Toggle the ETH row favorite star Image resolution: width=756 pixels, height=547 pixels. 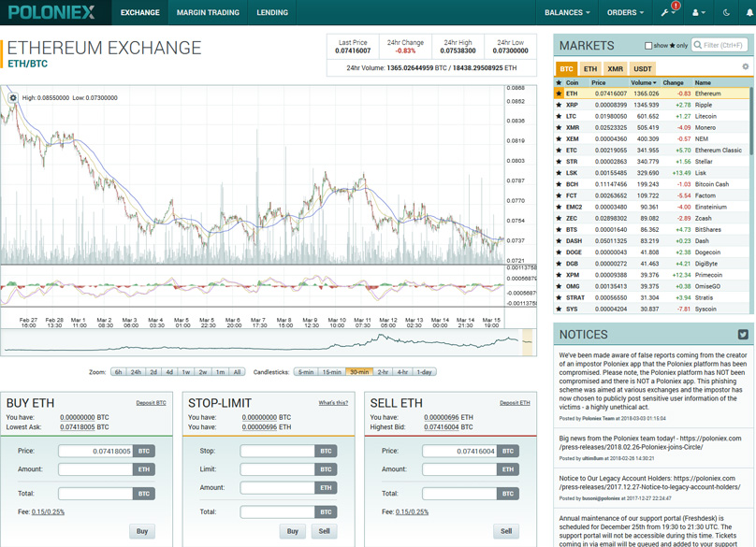(559, 94)
